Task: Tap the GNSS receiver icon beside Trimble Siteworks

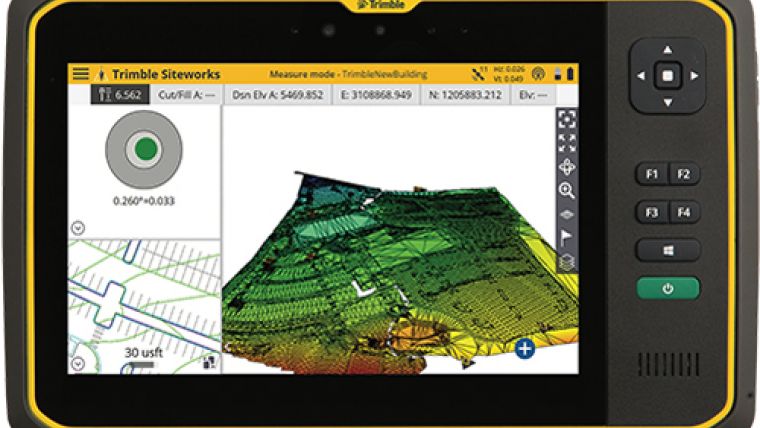Action: coord(101,74)
